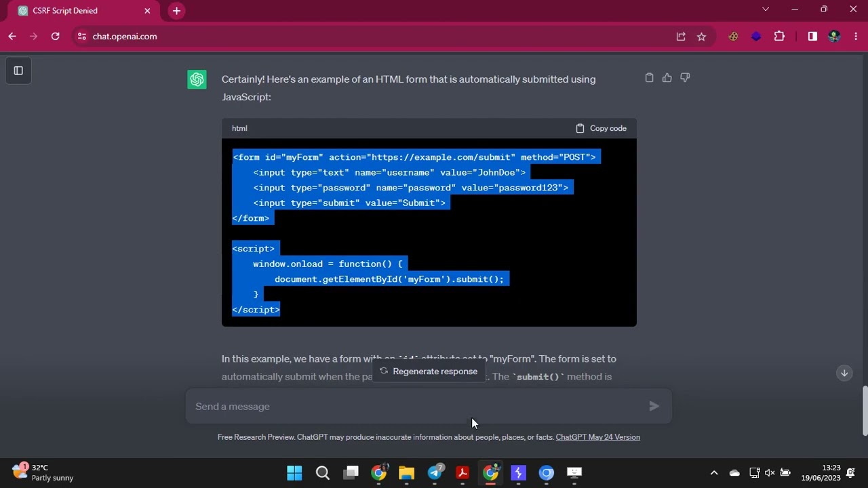View site information icon in address bar

[81, 37]
